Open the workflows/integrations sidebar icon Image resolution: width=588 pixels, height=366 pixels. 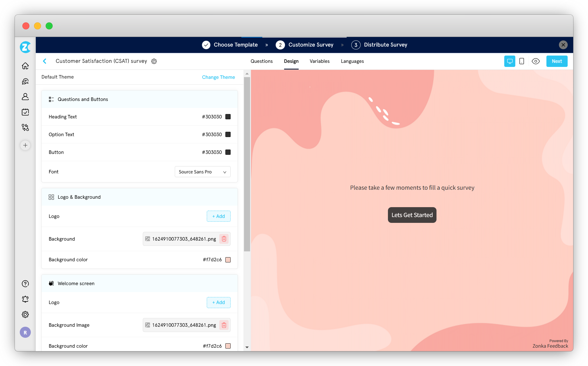(x=25, y=127)
